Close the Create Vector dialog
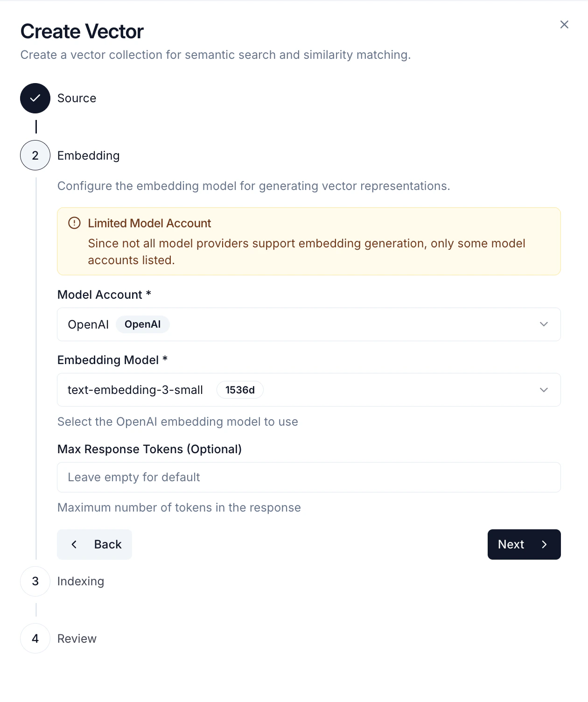588x702 pixels. (x=564, y=24)
